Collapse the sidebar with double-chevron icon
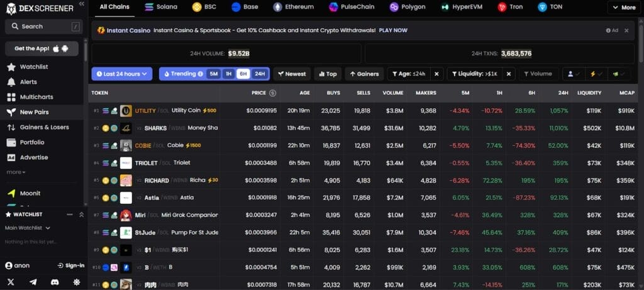Image resolution: width=644 pixels, height=290 pixels. pos(81,4)
